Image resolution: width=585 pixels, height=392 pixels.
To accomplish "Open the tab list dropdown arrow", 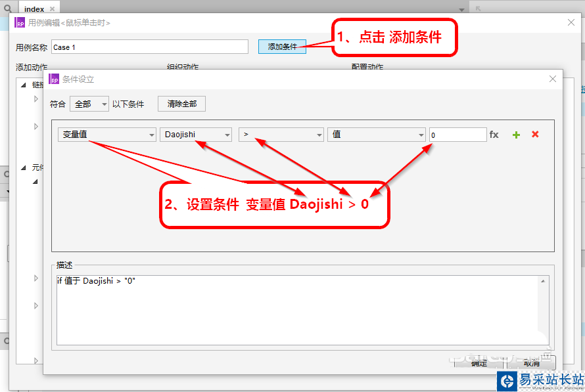I will (x=461, y=9).
